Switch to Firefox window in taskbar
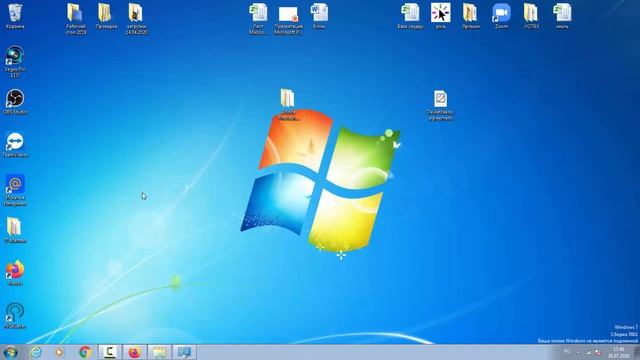Screen dimensions: 640x360 [x=135, y=352]
